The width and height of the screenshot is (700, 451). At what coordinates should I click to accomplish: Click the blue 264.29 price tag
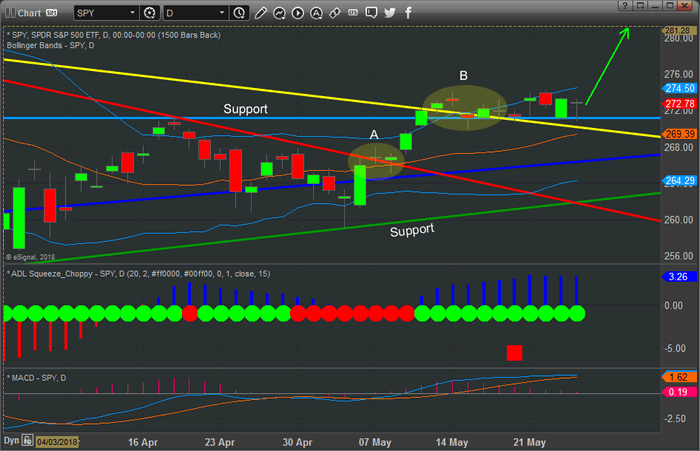[679, 180]
